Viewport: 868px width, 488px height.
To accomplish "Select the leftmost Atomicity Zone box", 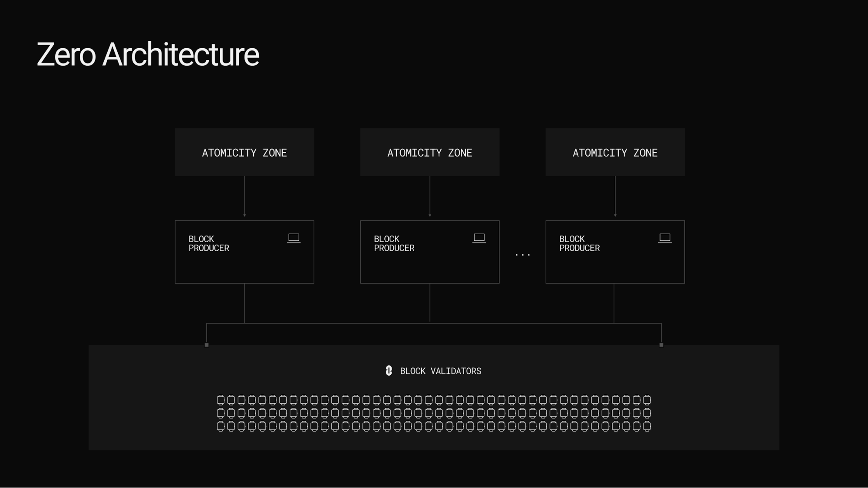I will click(244, 152).
